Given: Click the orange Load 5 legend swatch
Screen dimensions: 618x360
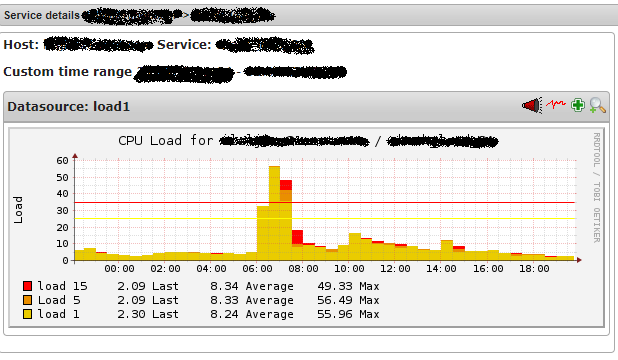Looking at the screenshot, I should tap(27, 300).
